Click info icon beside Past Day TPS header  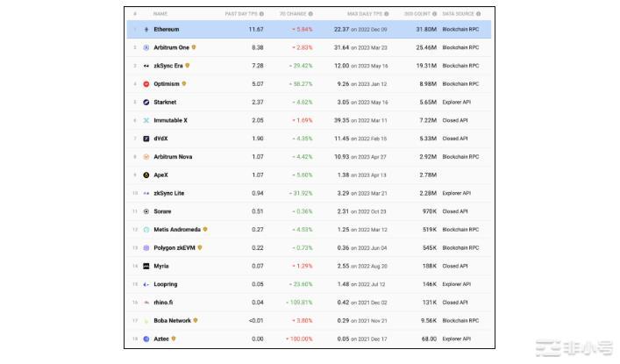click(x=263, y=14)
